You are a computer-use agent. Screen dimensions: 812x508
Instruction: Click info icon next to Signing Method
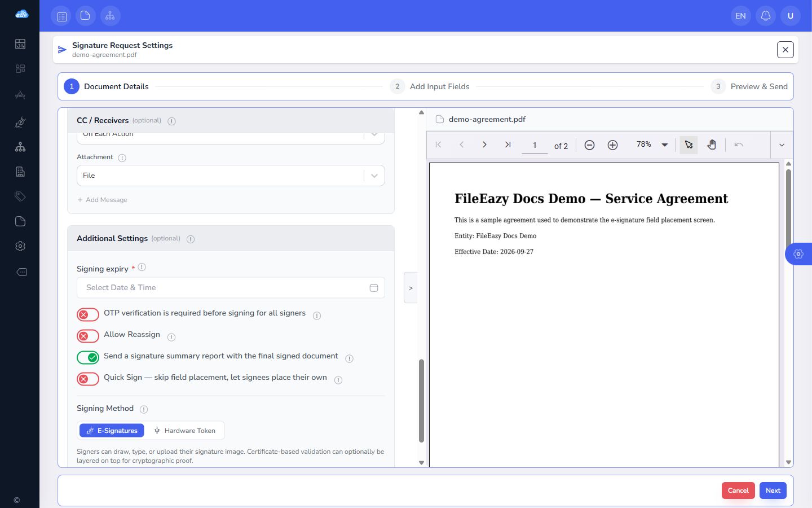(x=144, y=409)
